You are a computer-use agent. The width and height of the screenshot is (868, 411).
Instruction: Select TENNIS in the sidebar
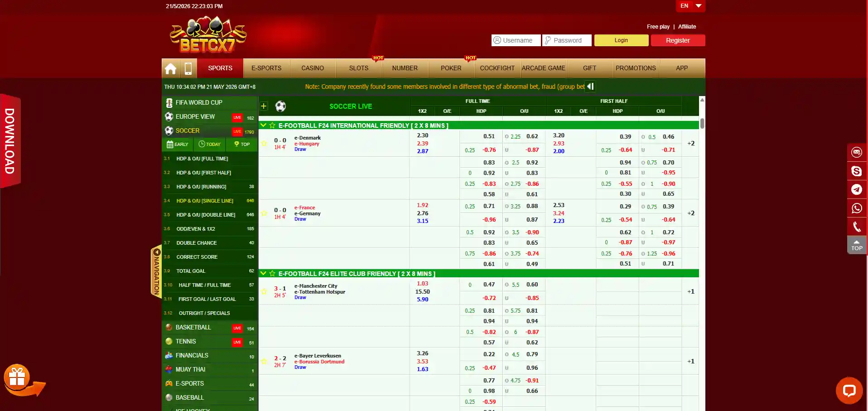coord(210,342)
